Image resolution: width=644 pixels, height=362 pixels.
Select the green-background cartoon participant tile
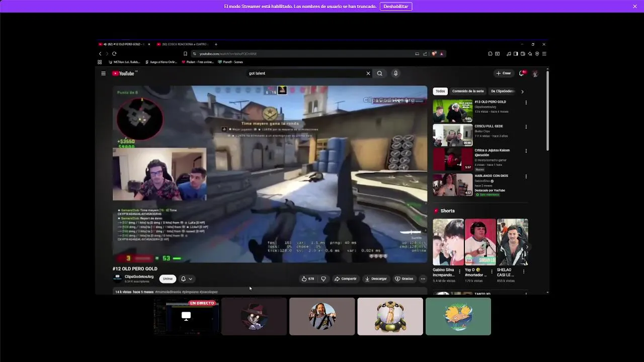point(458,316)
